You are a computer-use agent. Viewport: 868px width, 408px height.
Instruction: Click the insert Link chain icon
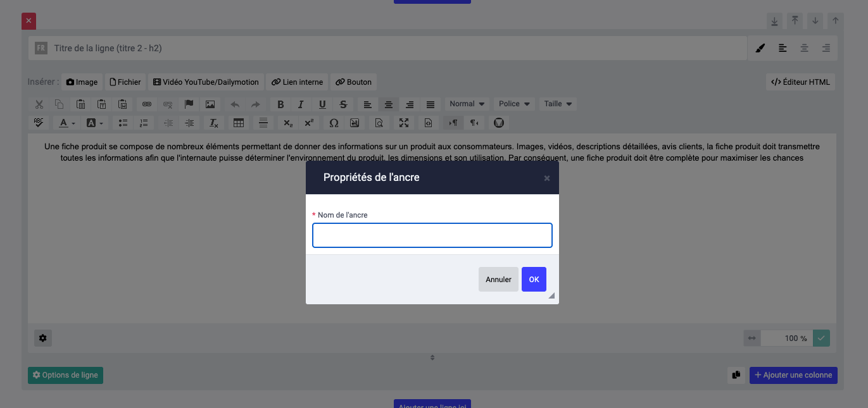tap(146, 104)
